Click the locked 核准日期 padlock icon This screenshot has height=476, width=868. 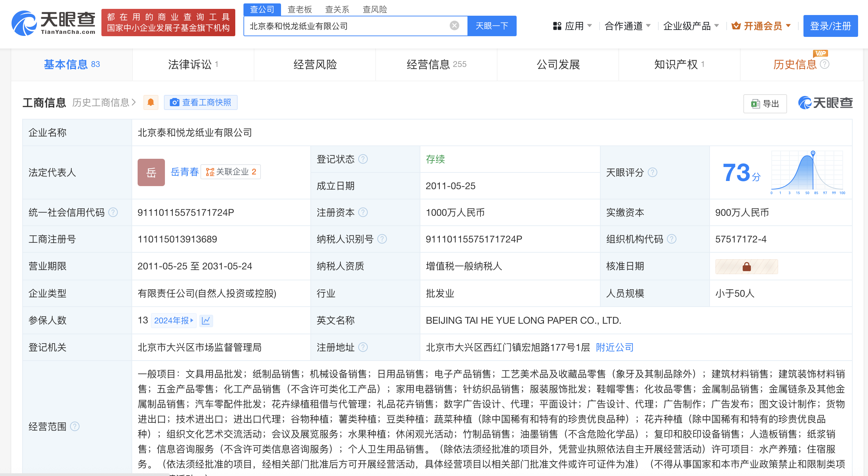click(x=747, y=267)
